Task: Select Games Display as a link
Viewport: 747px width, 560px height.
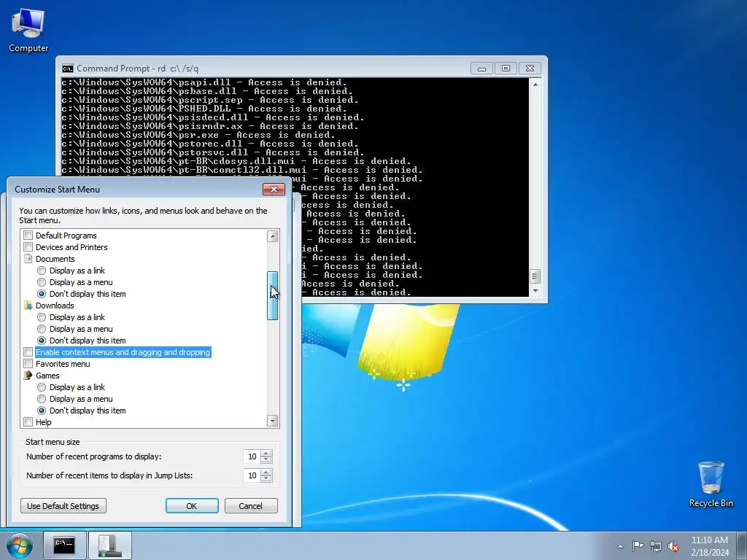Action: pos(42,387)
